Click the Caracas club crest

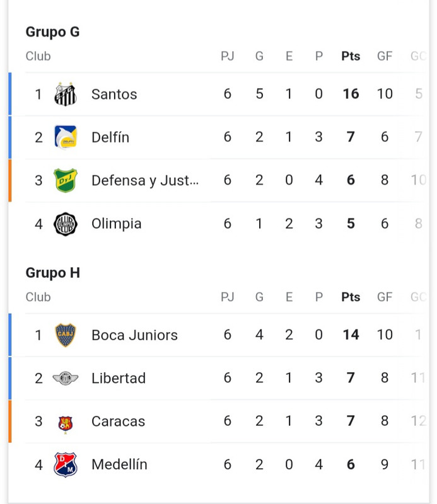[x=66, y=421]
